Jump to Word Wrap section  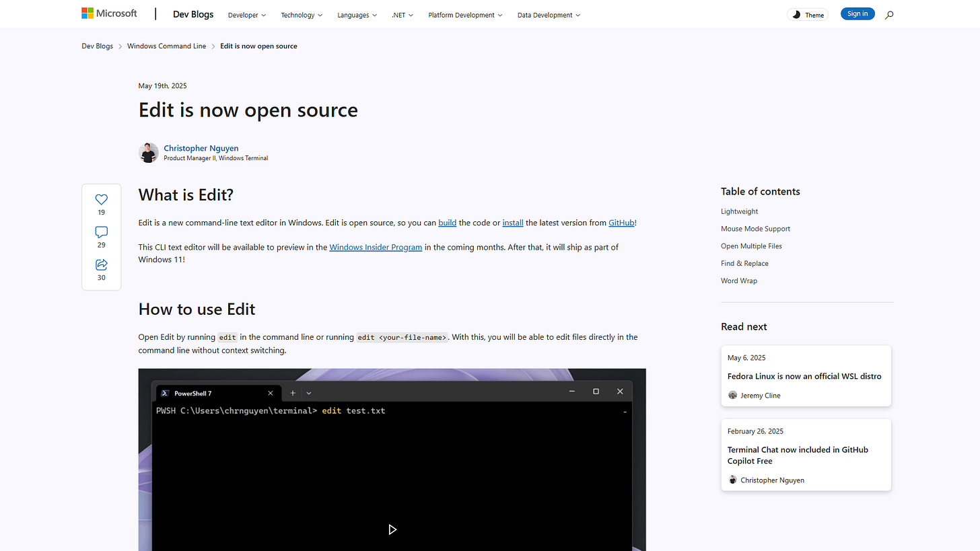pyautogui.click(x=739, y=281)
